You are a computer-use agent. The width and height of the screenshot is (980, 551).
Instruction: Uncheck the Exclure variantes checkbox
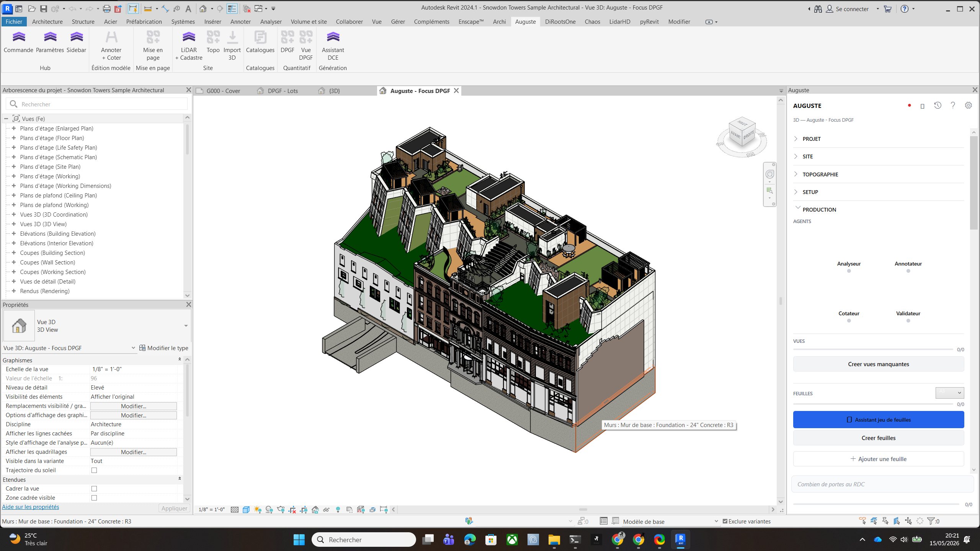725,521
